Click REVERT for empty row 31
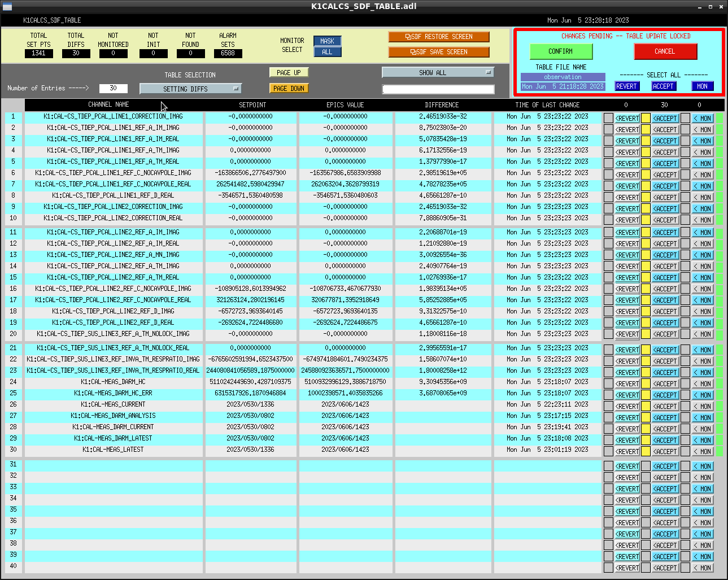The height and width of the screenshot is (580, 728). (627, 466)
